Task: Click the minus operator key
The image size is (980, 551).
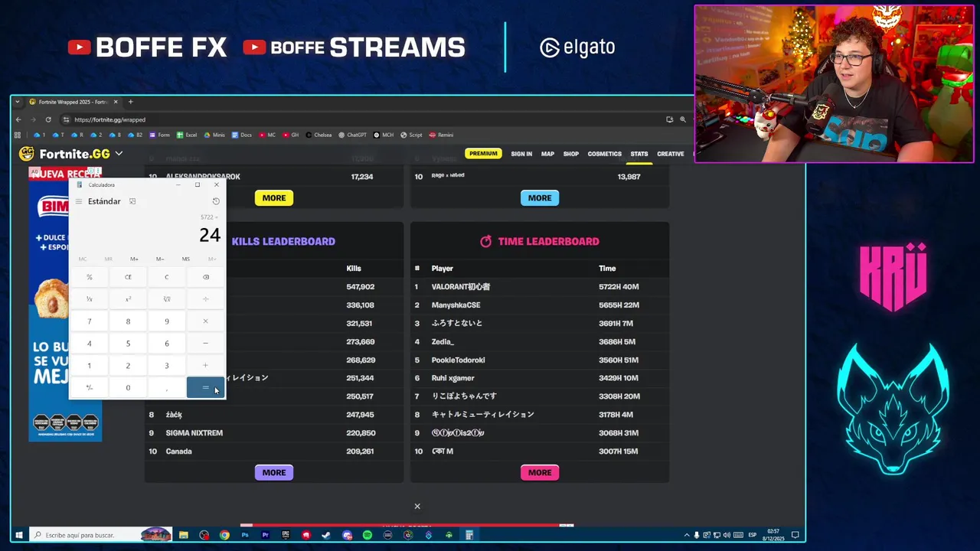Action: [x=205, y=344]
